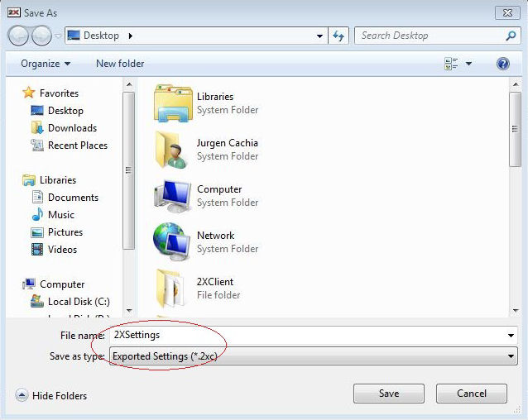This screenshot has width=528, height=420.
Task: Open Music library in sidebar
Action: click(x=61, y=215)
